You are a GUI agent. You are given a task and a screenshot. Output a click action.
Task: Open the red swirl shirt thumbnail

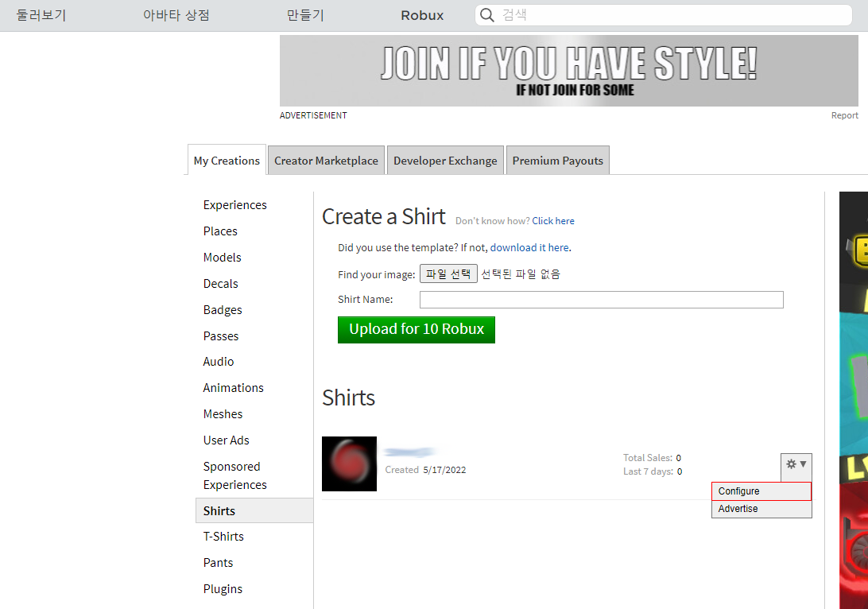point(349,464)
